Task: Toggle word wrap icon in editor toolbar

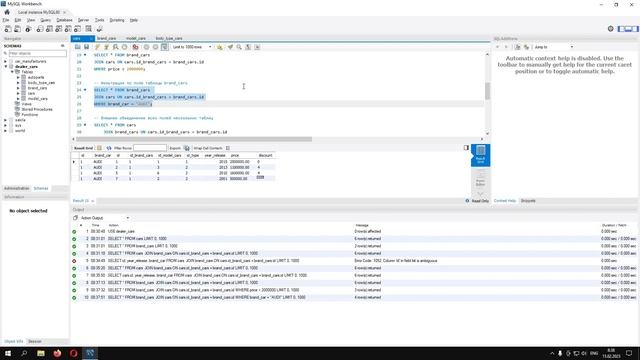Action: pos(257,47)
